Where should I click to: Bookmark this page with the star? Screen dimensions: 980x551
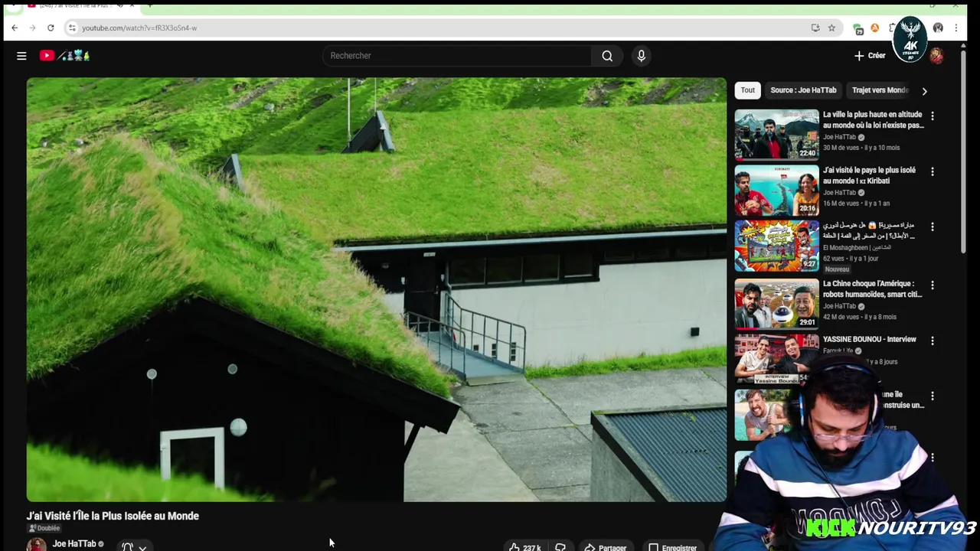[831, 28]
